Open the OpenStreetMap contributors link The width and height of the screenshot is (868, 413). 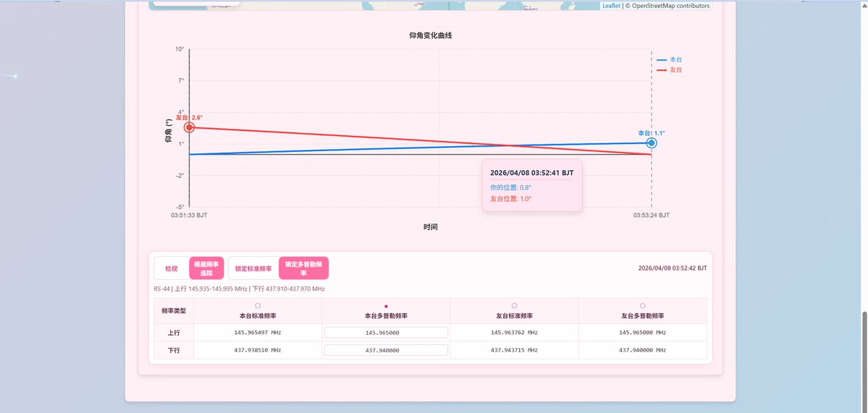point(670,6)
